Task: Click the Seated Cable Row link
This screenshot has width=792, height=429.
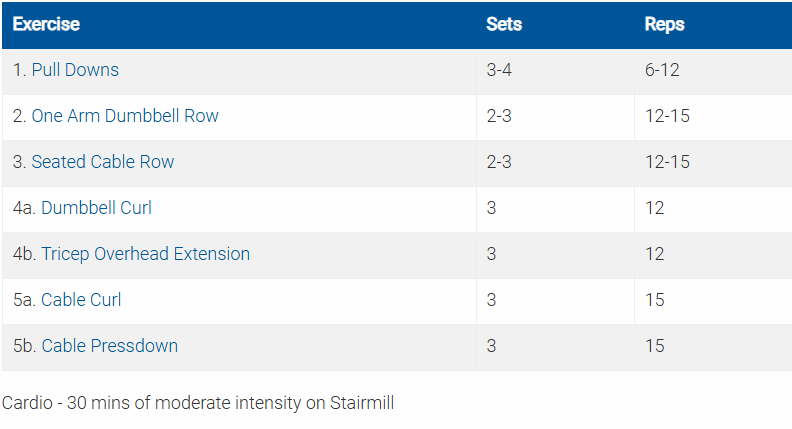Action: (x=103, y=162)
